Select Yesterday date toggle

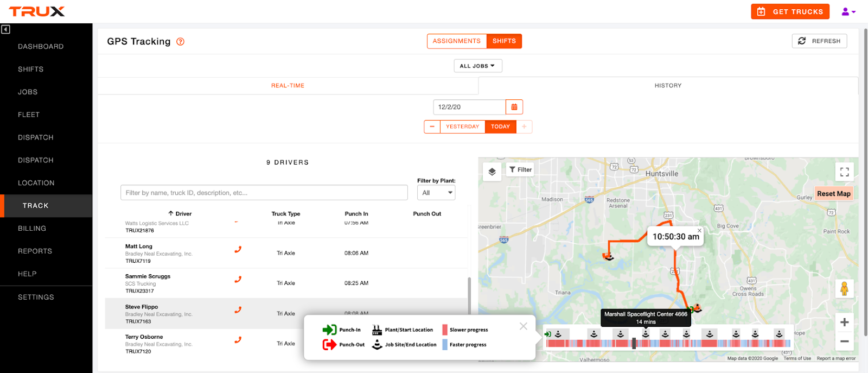click(462, 127)
